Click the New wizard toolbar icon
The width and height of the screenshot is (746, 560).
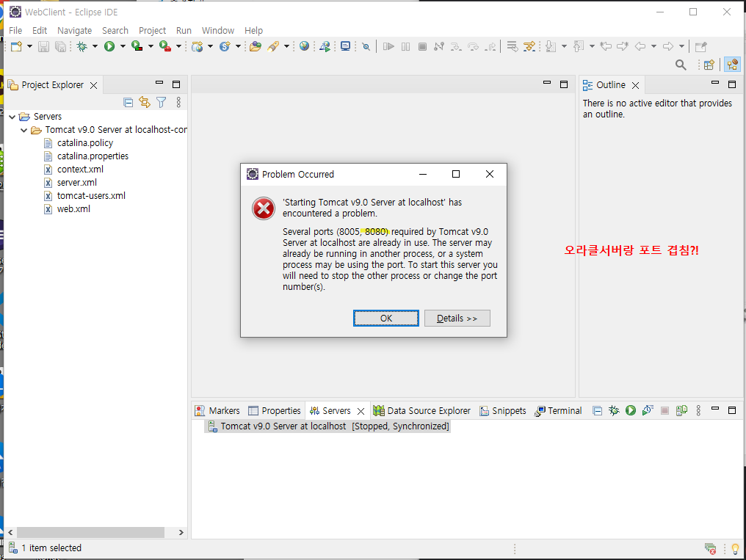(x=17, y=46)
